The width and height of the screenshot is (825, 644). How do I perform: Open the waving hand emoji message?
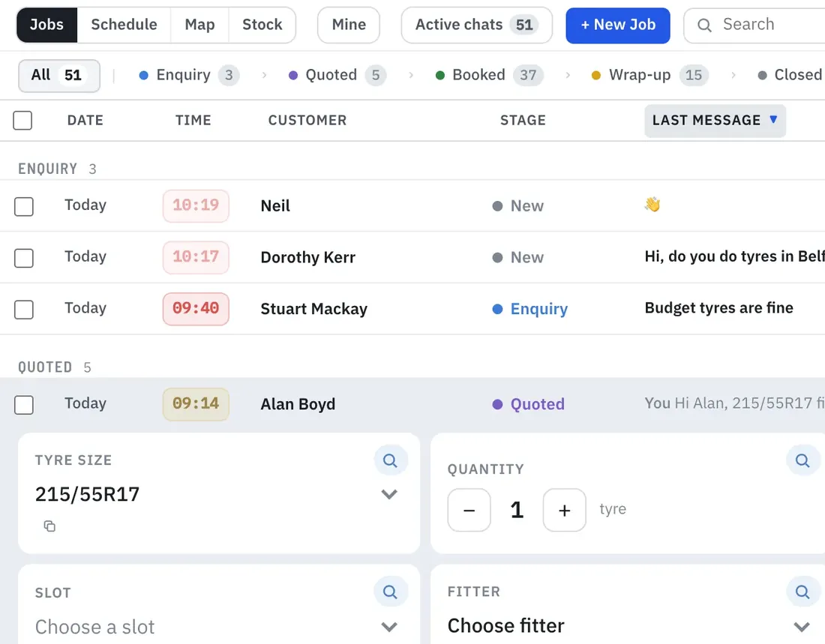pos(652,204)
